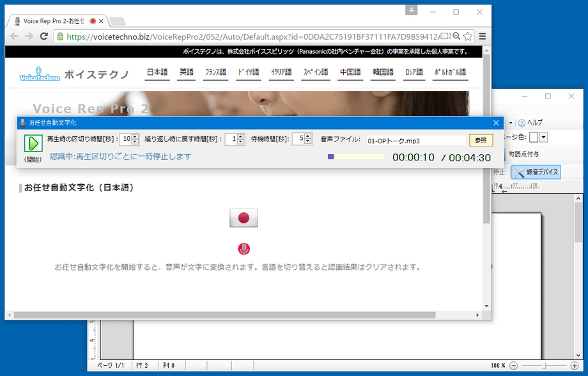Click camera icon in address bar
This screenshot has height=376, width=588.
(x=445, y=36)
